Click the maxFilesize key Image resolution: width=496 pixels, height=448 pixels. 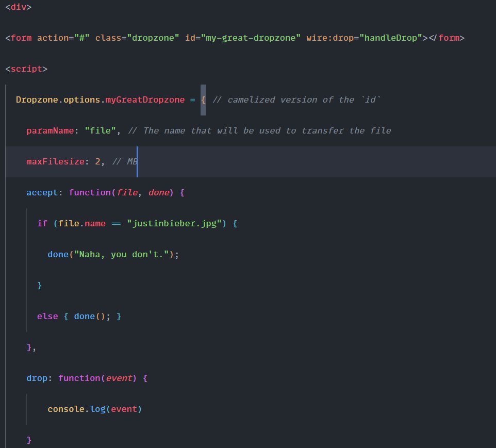pyautogui.click(x=55, y=162)
